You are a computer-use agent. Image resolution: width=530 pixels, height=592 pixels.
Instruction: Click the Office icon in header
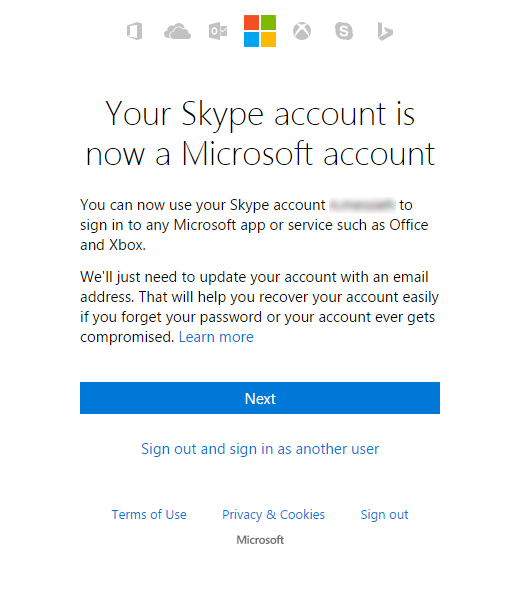tap(134, 31)
